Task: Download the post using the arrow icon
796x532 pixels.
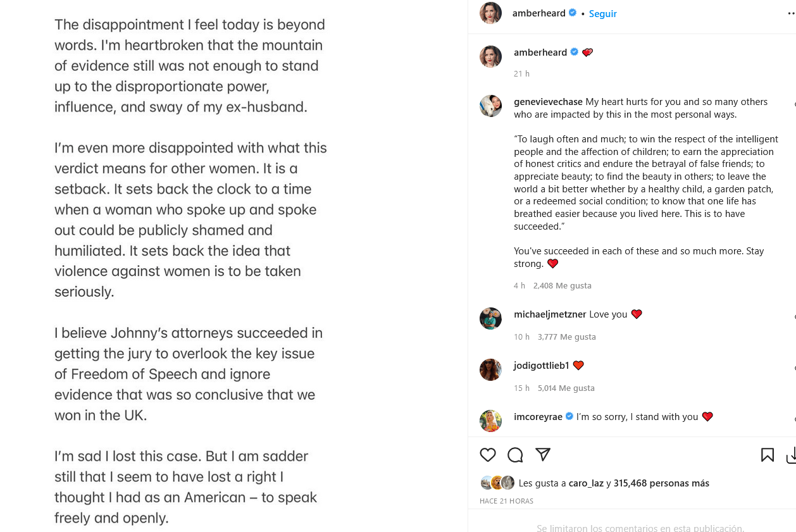Action: pos(791,455)
